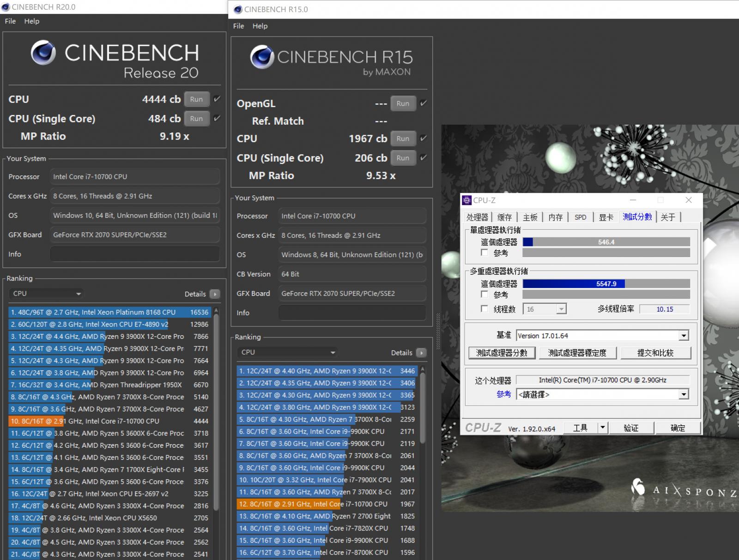Screen dimensions: 739x560
Task: Select R15 highlighted row i7-10700 1967
Action: pyautogui.click(x=327, y=504)
